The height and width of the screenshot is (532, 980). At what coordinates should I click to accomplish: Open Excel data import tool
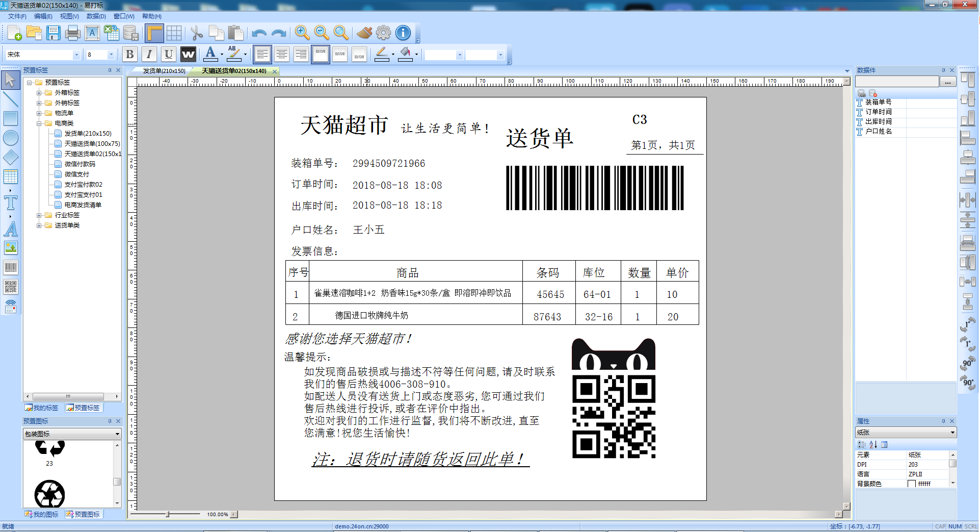tap(112, 33)
